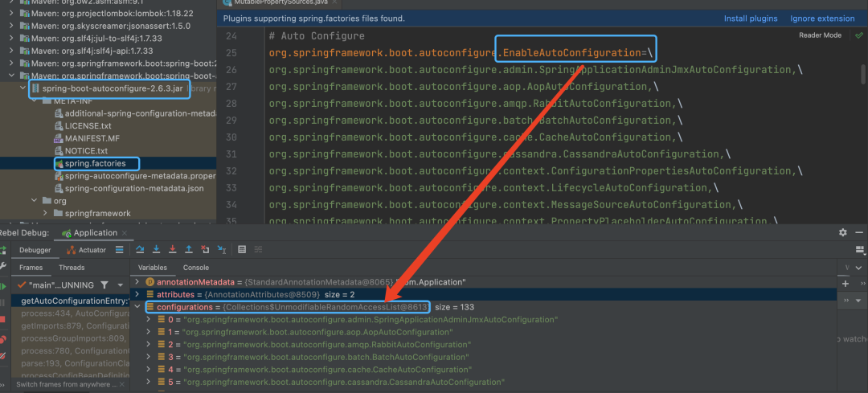Screen dimensions: 868x393
Task: Open watches panel dropdown arrow under plus
Action: (x=859, y=301)
